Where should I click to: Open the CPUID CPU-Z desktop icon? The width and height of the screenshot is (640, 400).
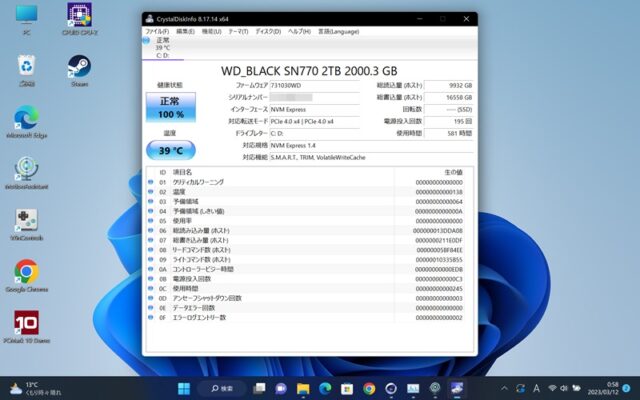point(81,18)
